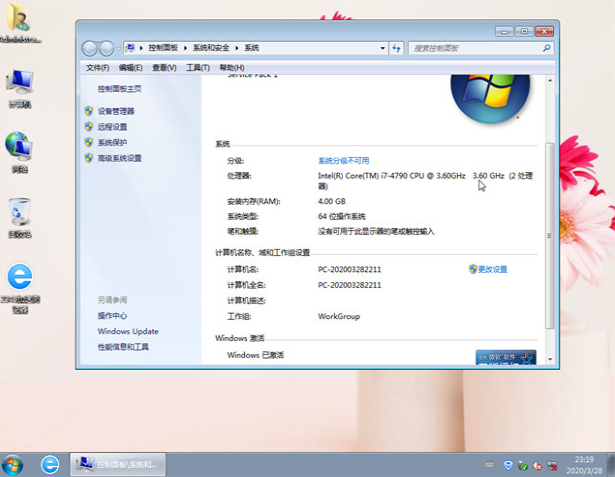Screen dimensions: 615x477
Task: Focus the search control panel field
Action: (x=475, y=48)
